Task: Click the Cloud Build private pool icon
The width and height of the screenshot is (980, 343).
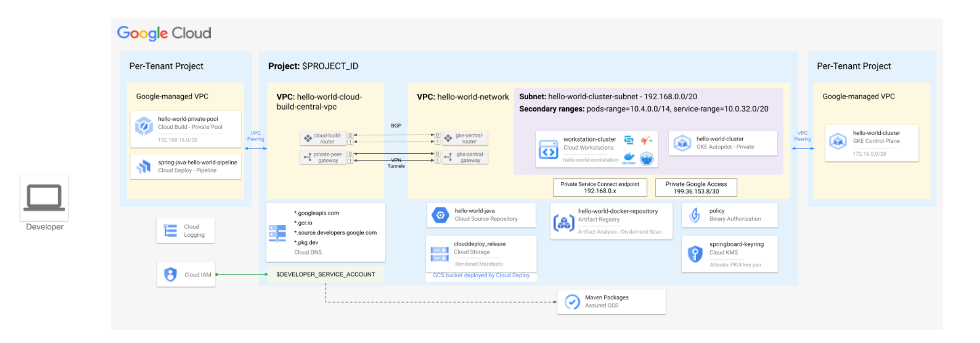Action: click(x=144, y=126)
